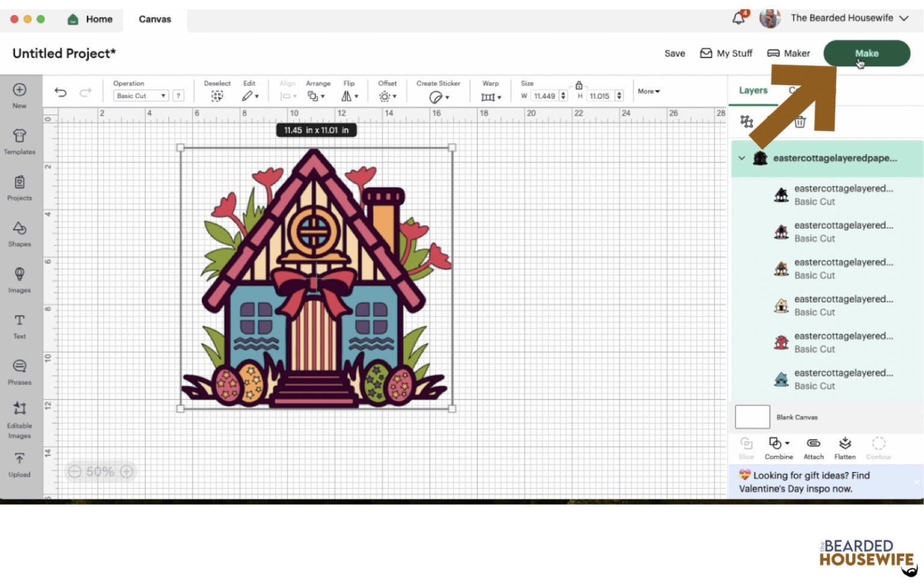The height and width of the screenshot is (587, 924).
Task: Click Save in the header
Action: 674,54
